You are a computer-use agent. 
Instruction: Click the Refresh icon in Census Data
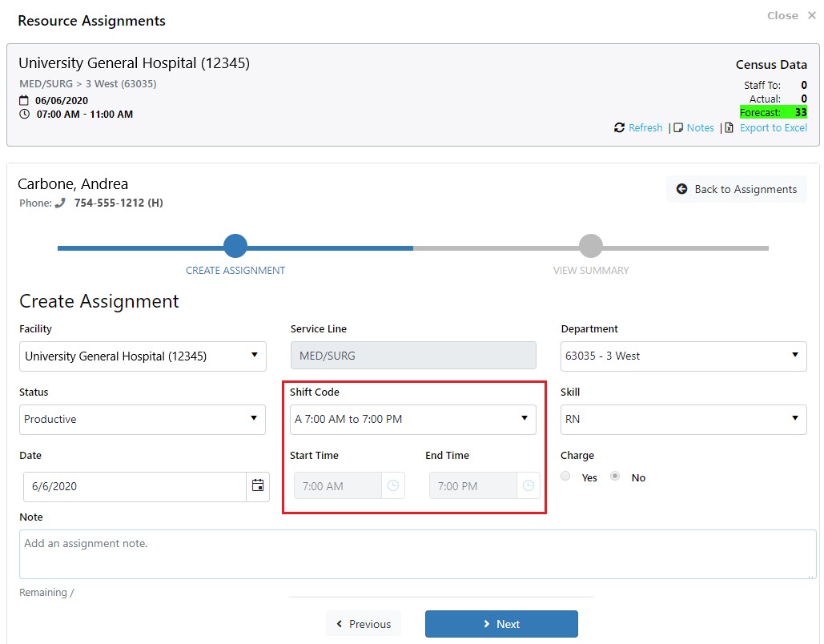[x=619, y=128]
